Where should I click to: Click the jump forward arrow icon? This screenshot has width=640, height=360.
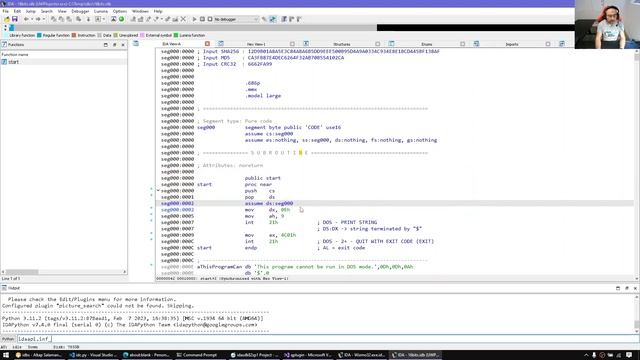click(38, 19)
